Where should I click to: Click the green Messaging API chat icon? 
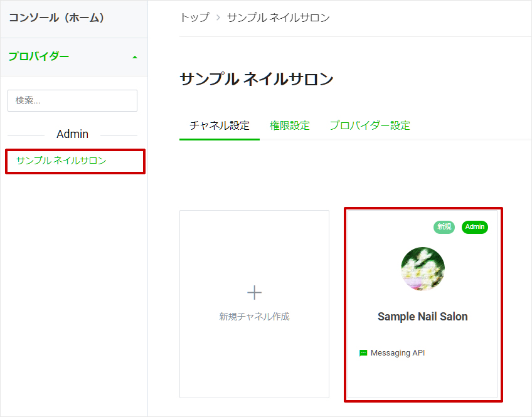pyautogui.click(x=363, y=353)
